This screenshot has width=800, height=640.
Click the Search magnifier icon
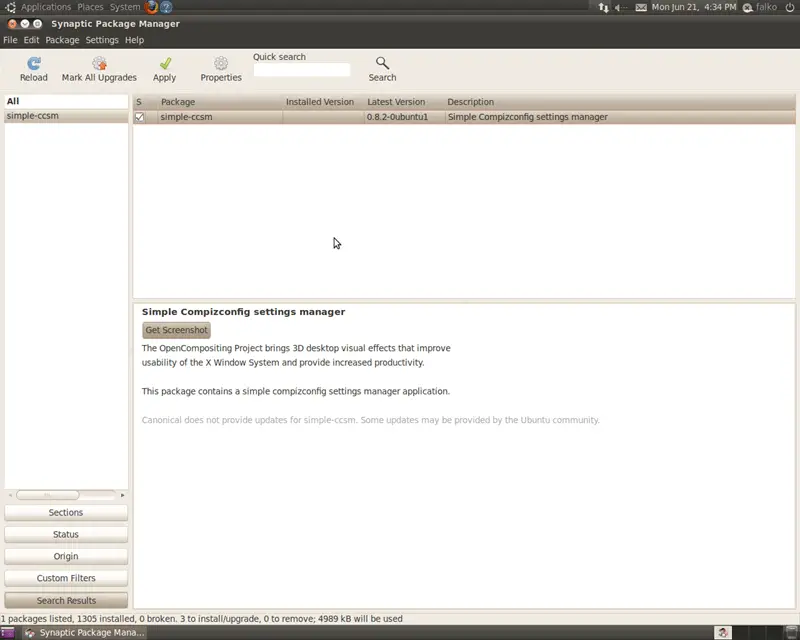coord(382,63)
